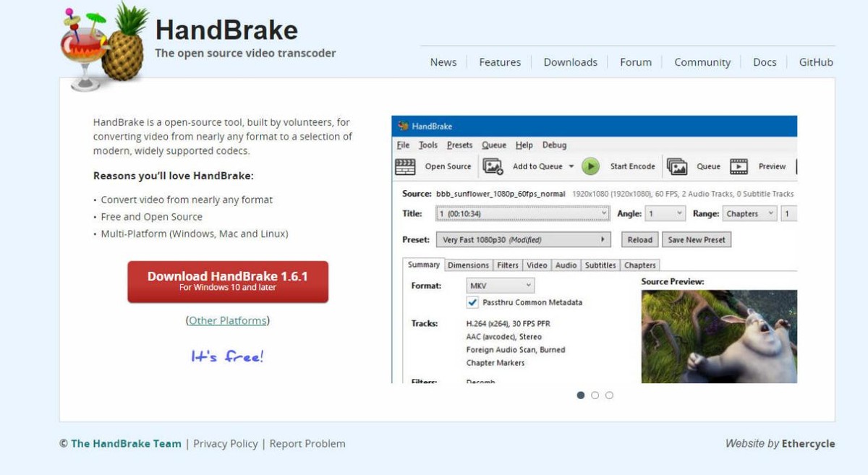Select the third carousel dot indicator
Screen dimensions: 868x475
[609, 395]
